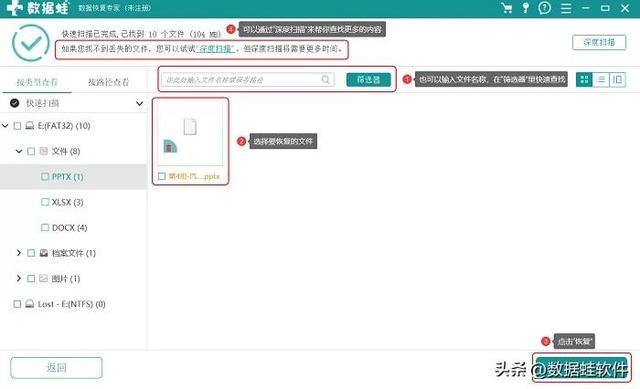Select the DOCX (4) tree item
This screenshot has width=640, height=389.
(69, 228)
